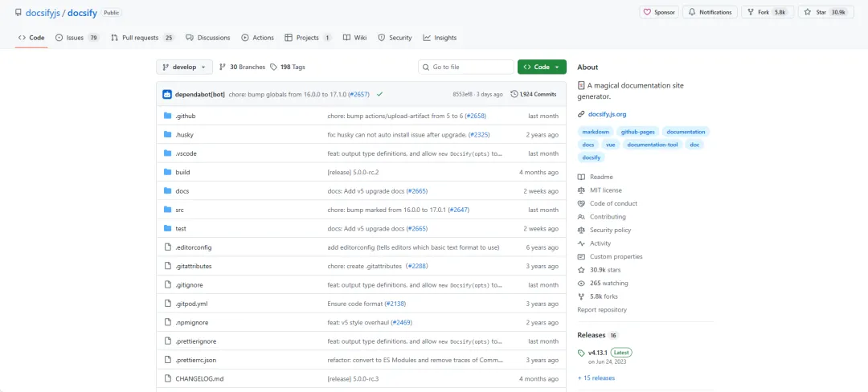The image size is (868, 392).
Task: Click the .editorconfig file icon
Action: pos(168,247)
